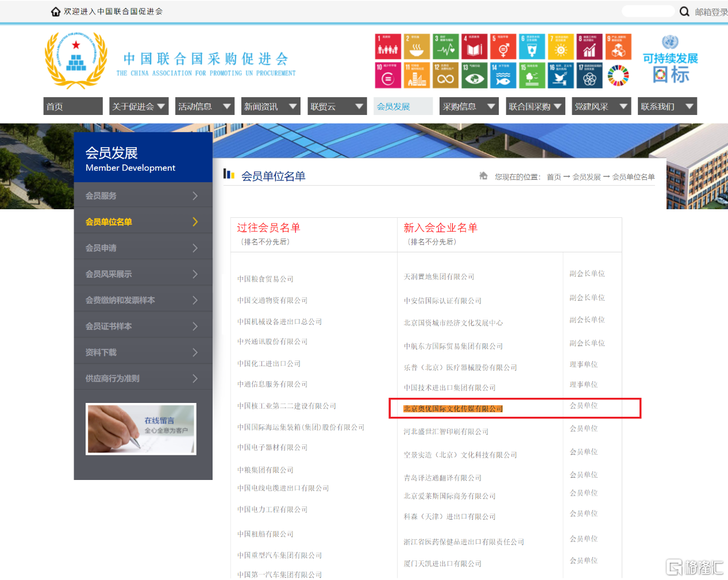This screenshot has height=580, width=728.
Task: Click the search input field at top
Action: click(648, 11)
